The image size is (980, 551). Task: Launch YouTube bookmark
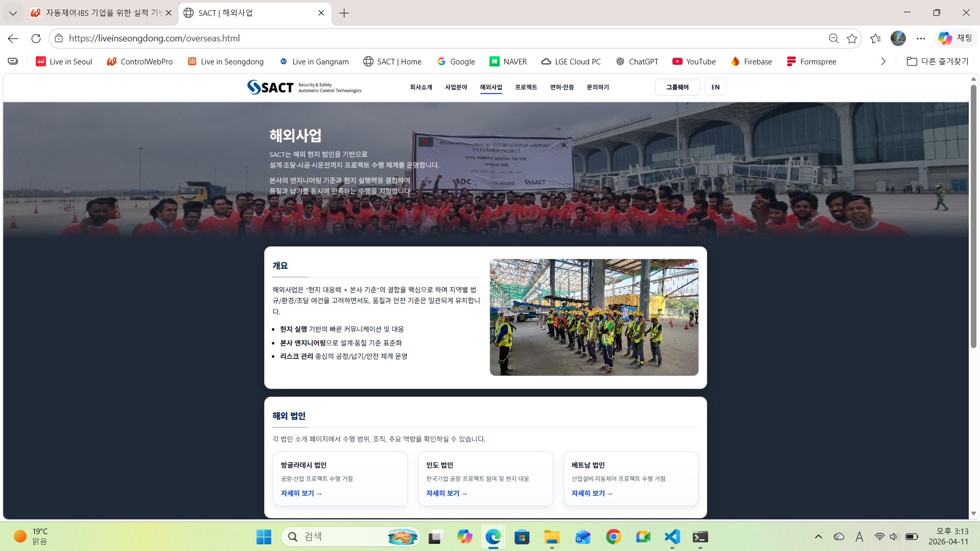[x=694, y=61]
